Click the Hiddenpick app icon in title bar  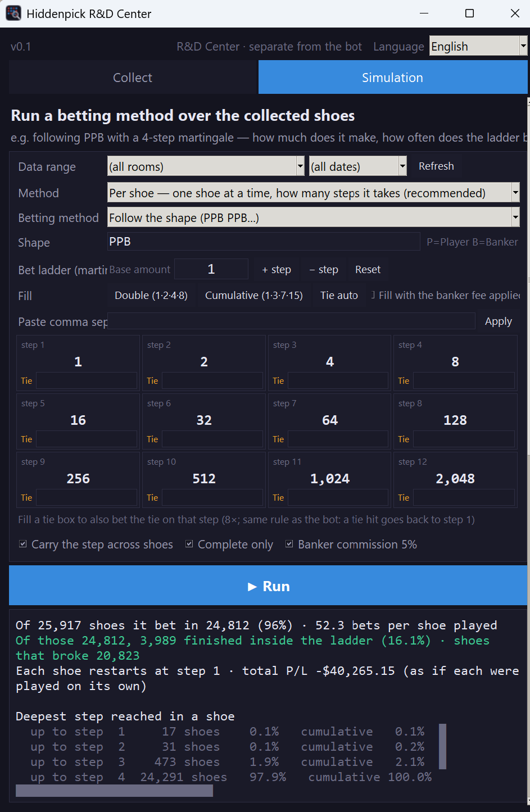coord(13,13)
